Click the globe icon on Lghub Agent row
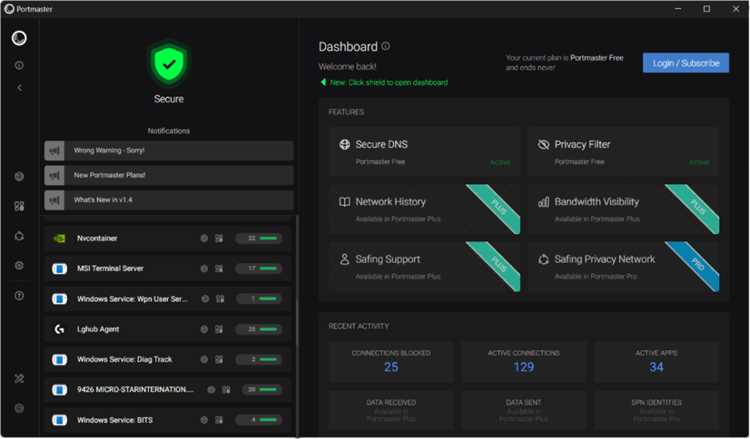The image size is (750, 439). tap(204, 329)
